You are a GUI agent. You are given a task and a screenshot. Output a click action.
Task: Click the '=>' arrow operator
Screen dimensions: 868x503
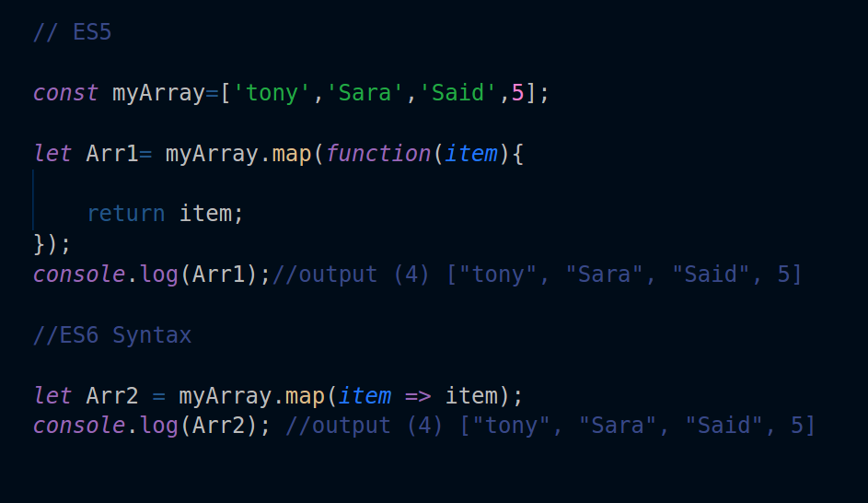[418, 396]
